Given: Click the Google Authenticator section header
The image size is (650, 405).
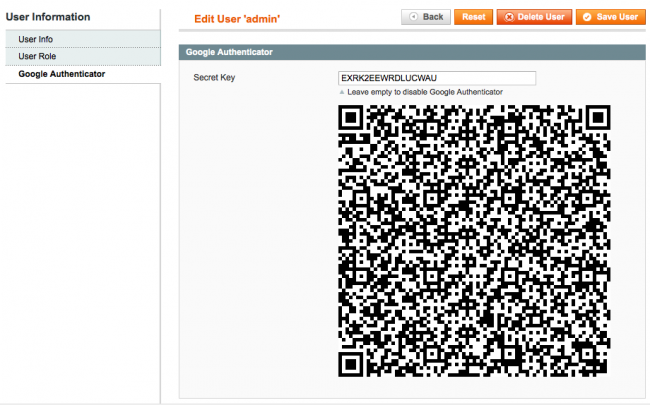Looking at the screenshot, I should (412, 52).
